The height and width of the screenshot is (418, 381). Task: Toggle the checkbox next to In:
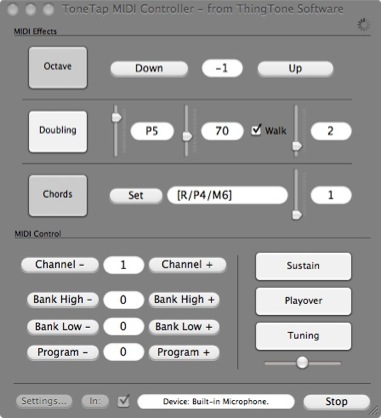click(x=124, y=401)
